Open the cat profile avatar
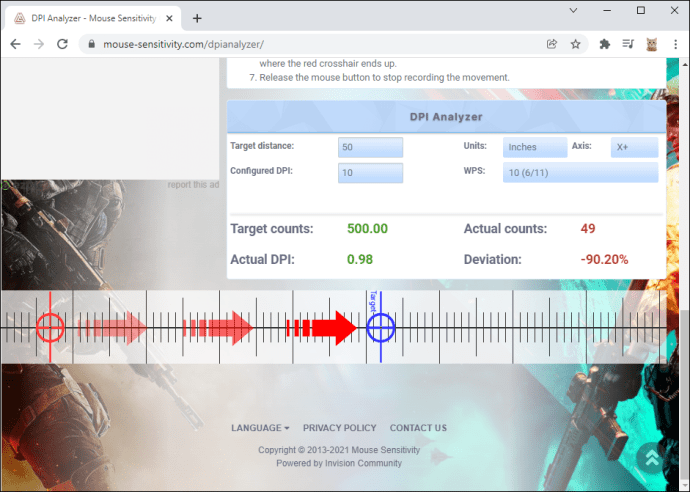The width and height of the screenshot is (690, 492). tap(652, 44)
